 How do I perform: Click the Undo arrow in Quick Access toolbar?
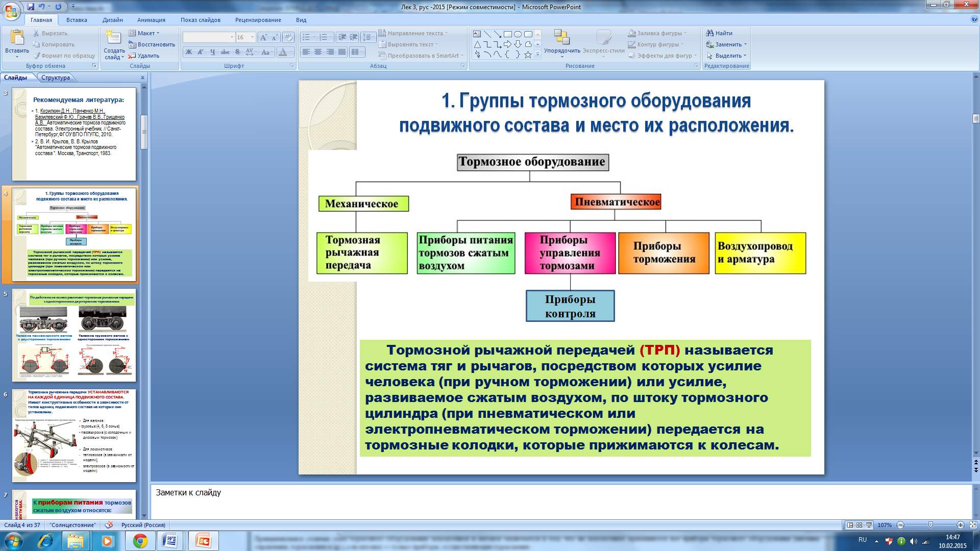42,7
